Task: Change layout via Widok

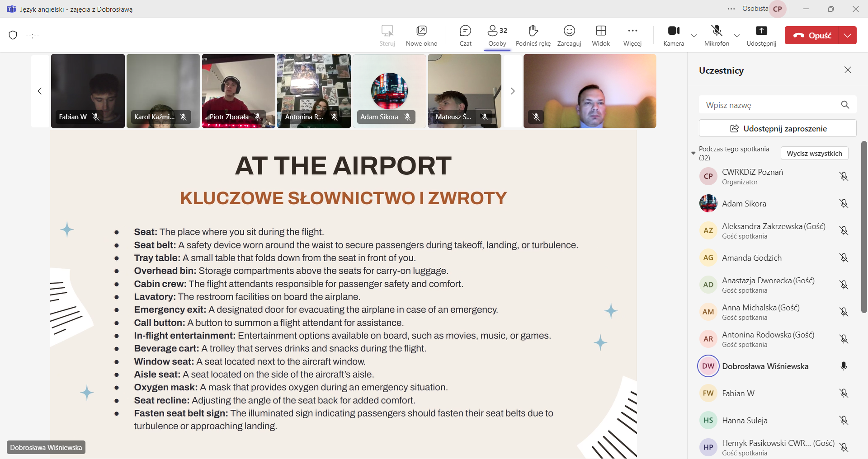Action: coord(601,36)
